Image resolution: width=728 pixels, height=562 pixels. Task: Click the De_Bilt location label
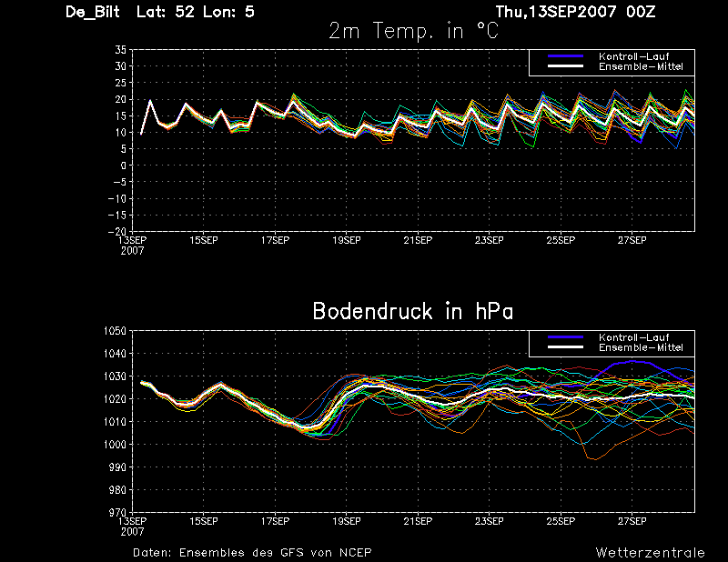coord(93,12)
